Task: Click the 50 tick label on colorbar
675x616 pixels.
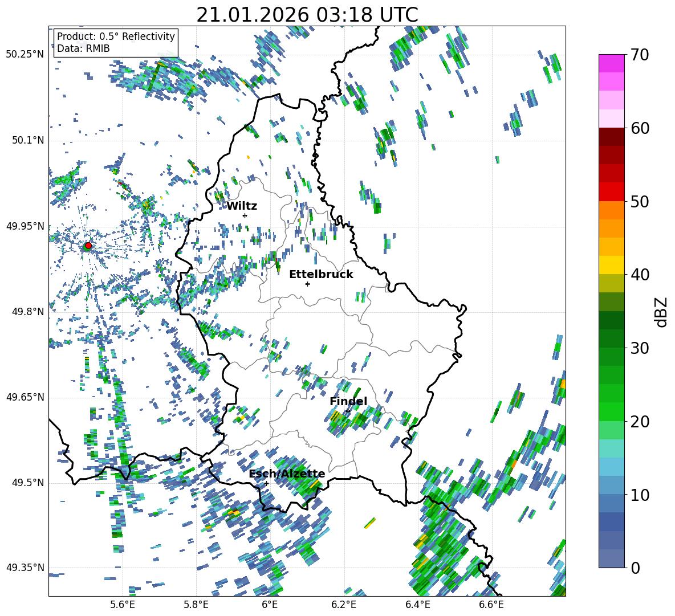Action: [639, 202]
